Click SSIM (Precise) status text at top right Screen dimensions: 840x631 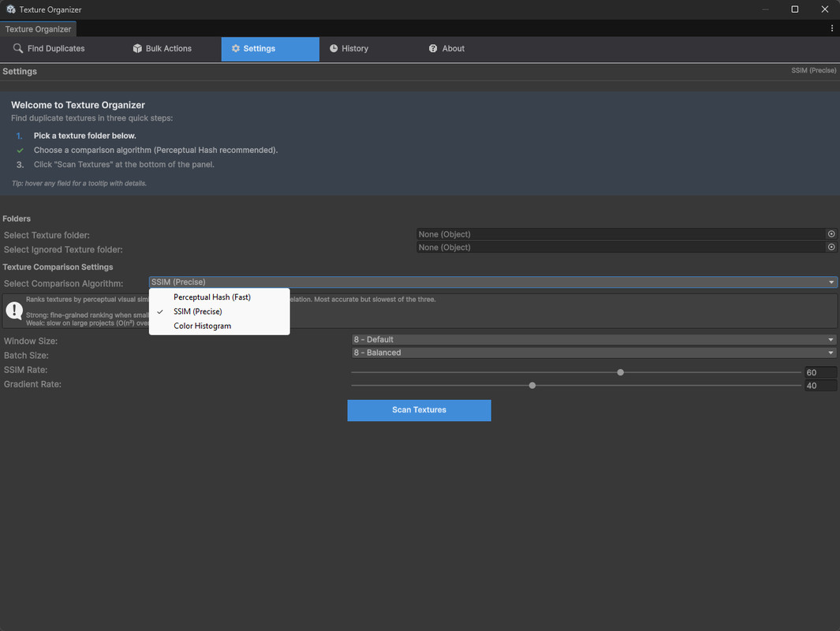tap(813, 70)
